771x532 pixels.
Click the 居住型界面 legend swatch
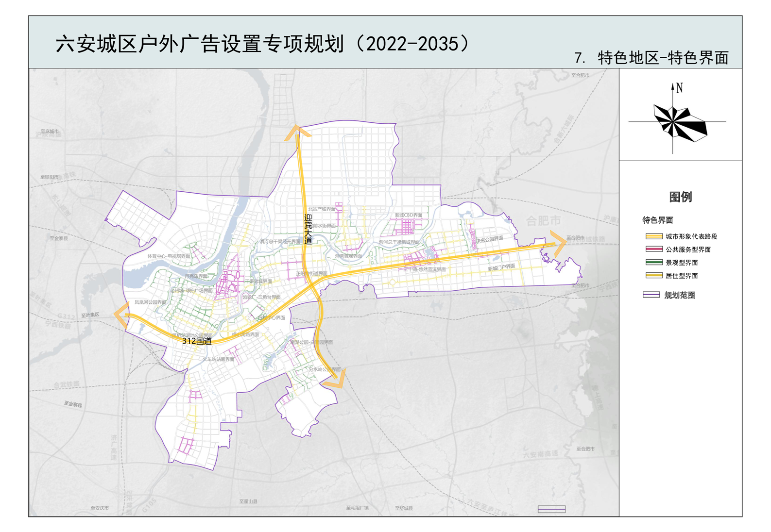[x=653, y=276]
